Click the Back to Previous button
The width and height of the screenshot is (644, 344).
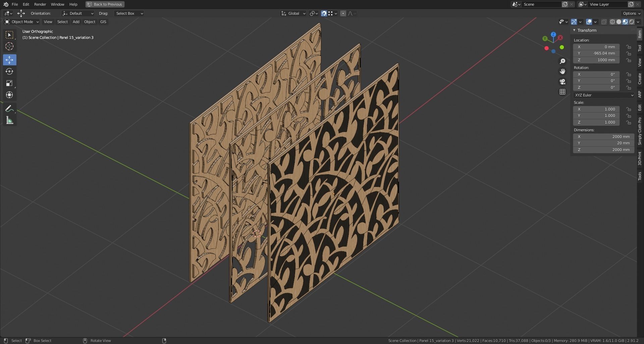tap(105, 4)
